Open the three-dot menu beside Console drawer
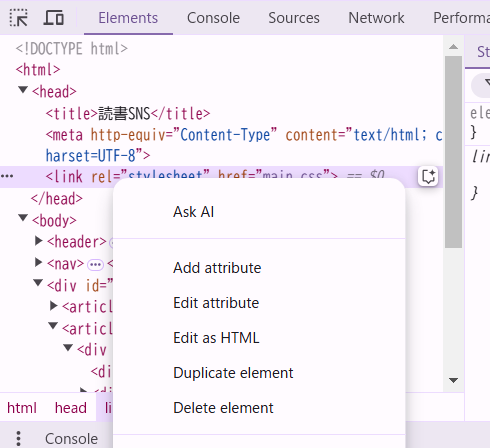The image size is (490, 448). pyautogui.click(x=18, y=438)
